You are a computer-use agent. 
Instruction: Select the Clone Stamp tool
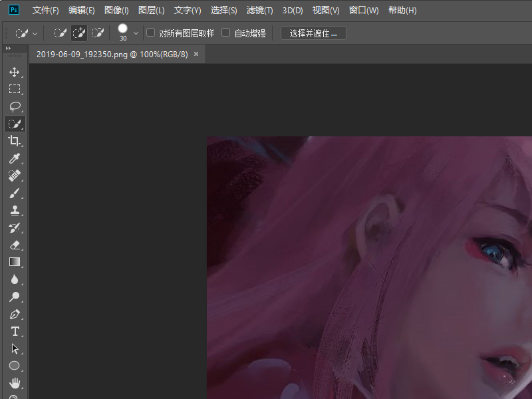pos(14,210)
